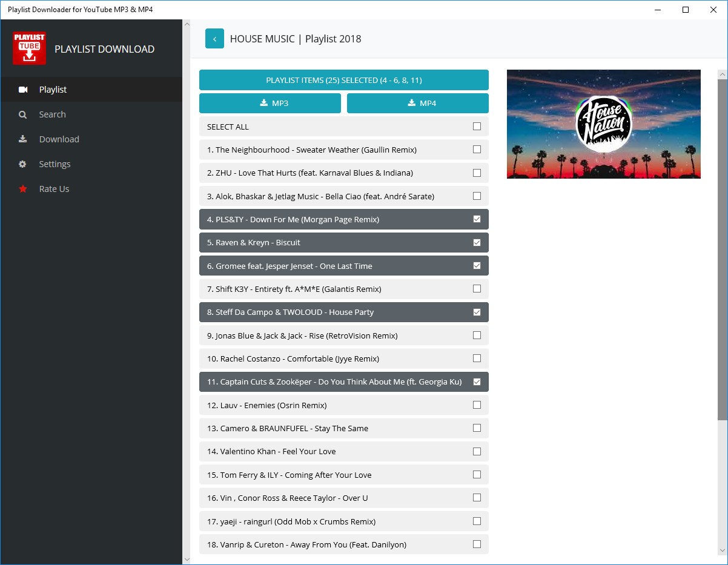The height and width of the screenshot is (565, 728).
Task: Check Vanrip & Cureton - Away From You checkbox
Action: (477, 544)
